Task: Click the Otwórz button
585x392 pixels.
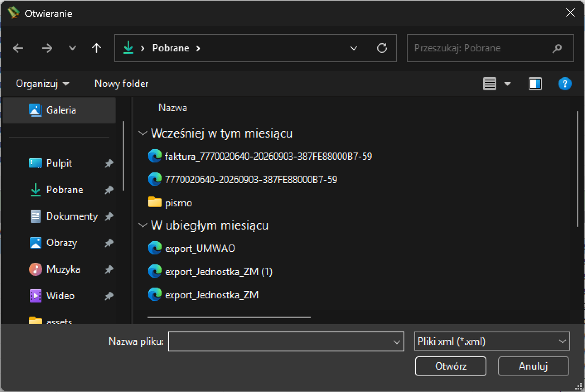Action: pyautogui.click(x=451, y=366)
